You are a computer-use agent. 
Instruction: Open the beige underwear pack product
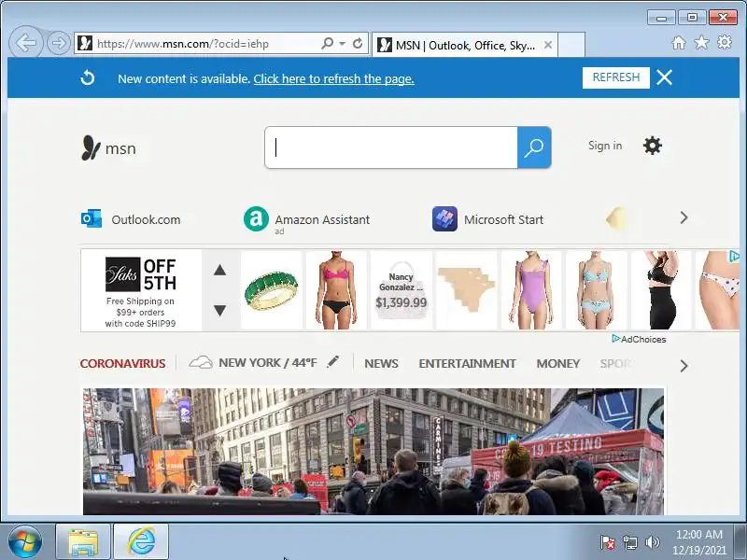click(x=466, y=290)
